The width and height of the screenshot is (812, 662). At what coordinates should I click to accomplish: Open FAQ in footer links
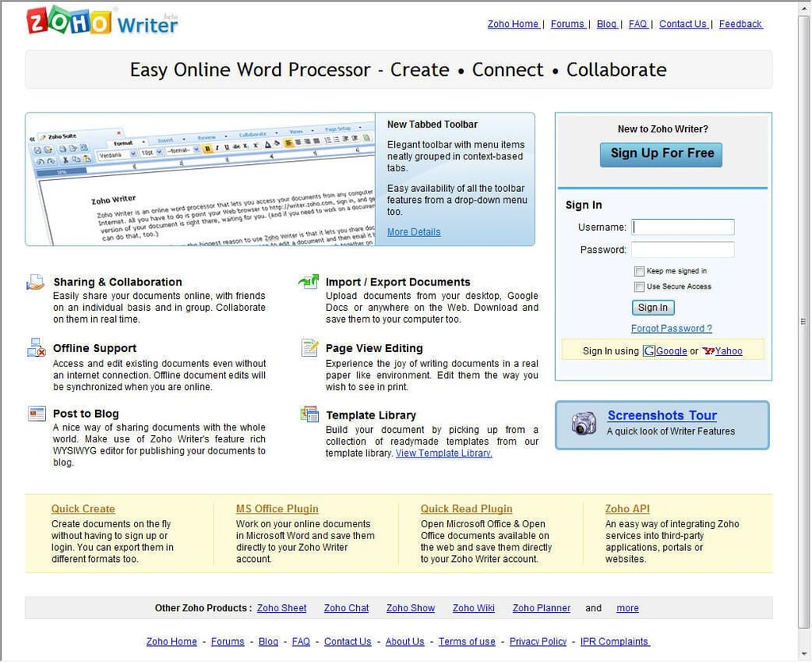click(x=301, y=642)
